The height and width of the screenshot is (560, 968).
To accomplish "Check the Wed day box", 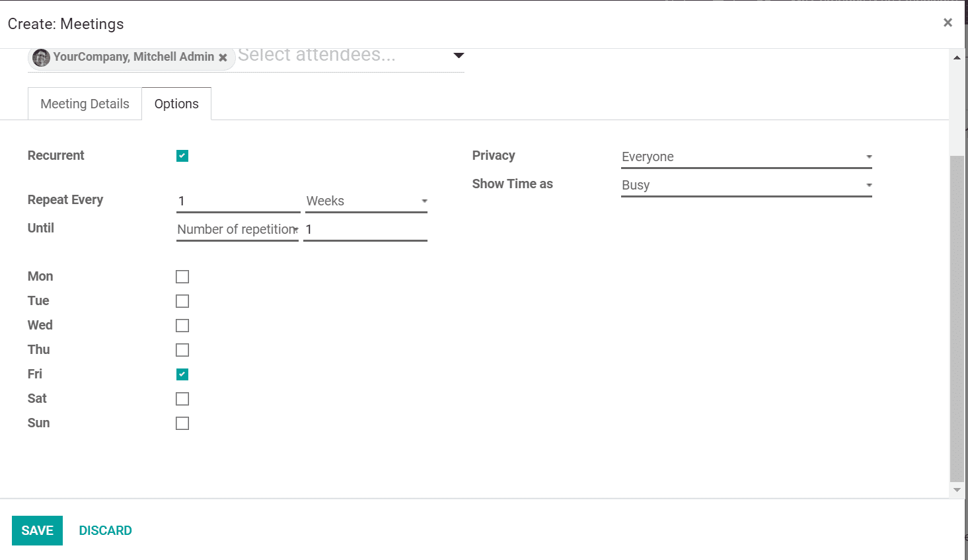I will point(182,326).
